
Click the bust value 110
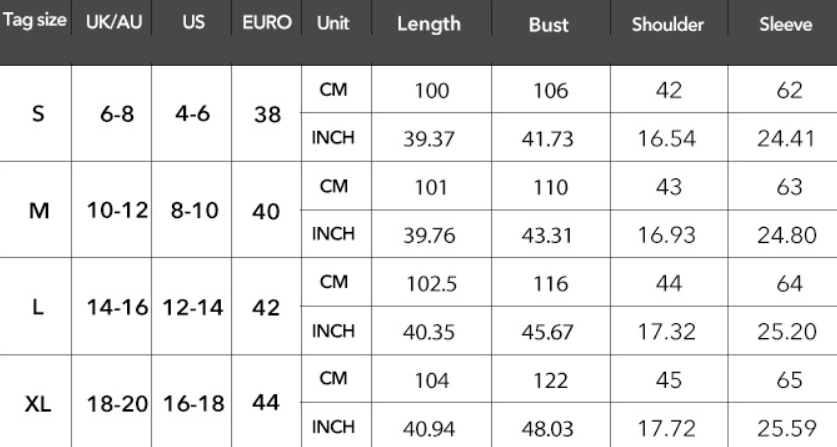548,187
